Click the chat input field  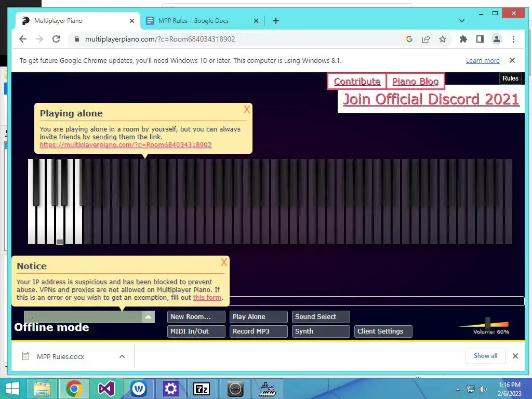coord(377,301)
